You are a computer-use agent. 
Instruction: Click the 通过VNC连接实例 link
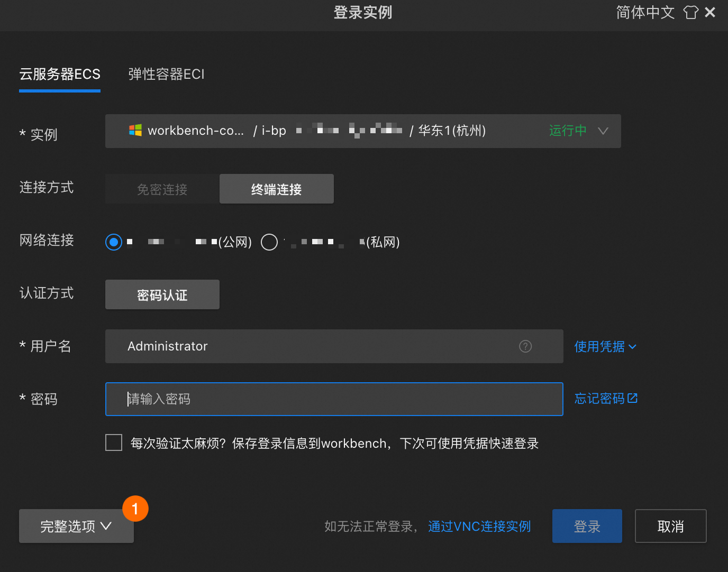(x=479, y=526)
